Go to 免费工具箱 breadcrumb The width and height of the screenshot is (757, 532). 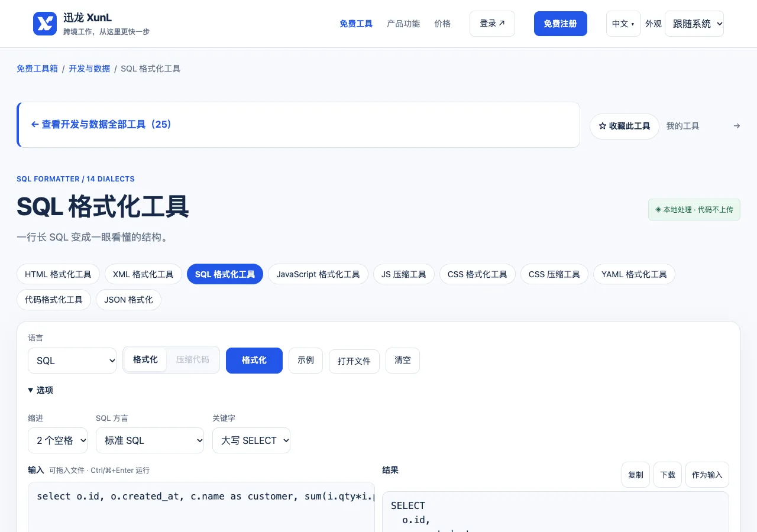(x=37, y=69)
